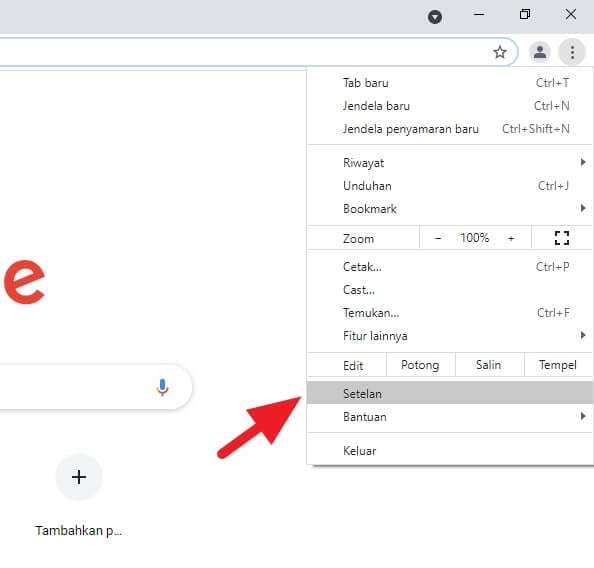
Task: Click the Tempel button
Action: pyautogui.click(x=558, y=365)
